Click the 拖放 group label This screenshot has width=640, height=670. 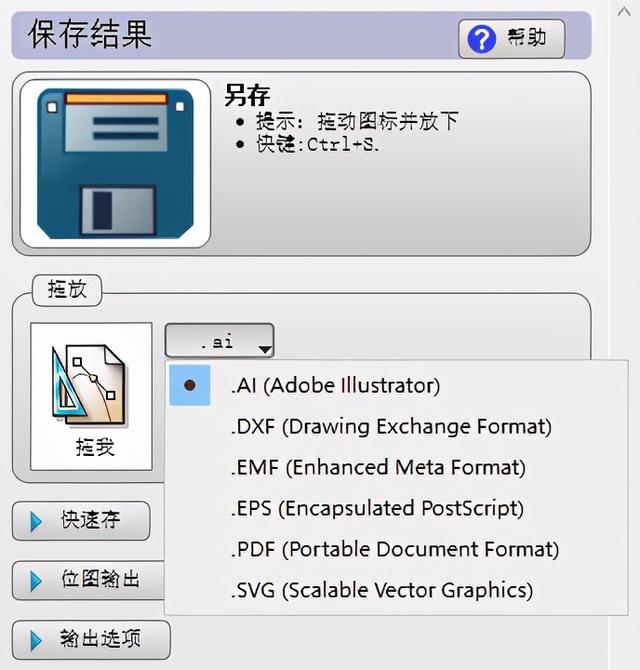coord(67,290)
